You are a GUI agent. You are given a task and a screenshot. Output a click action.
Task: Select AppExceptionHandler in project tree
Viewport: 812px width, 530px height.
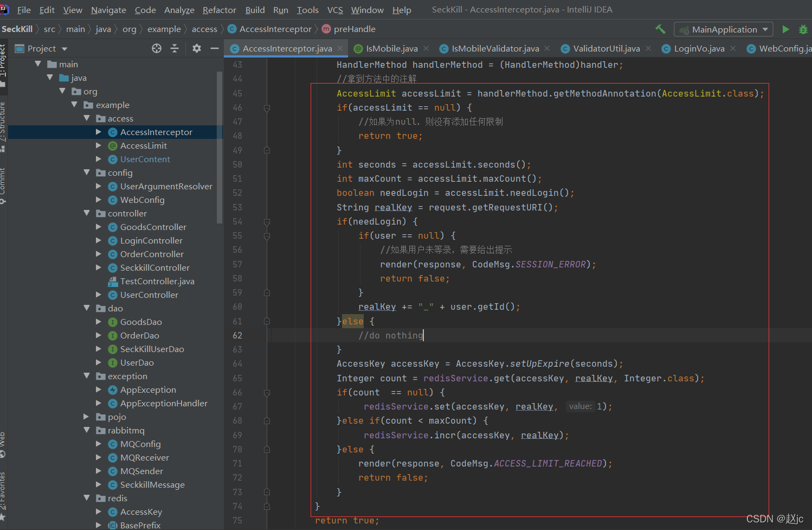(164, 403)
